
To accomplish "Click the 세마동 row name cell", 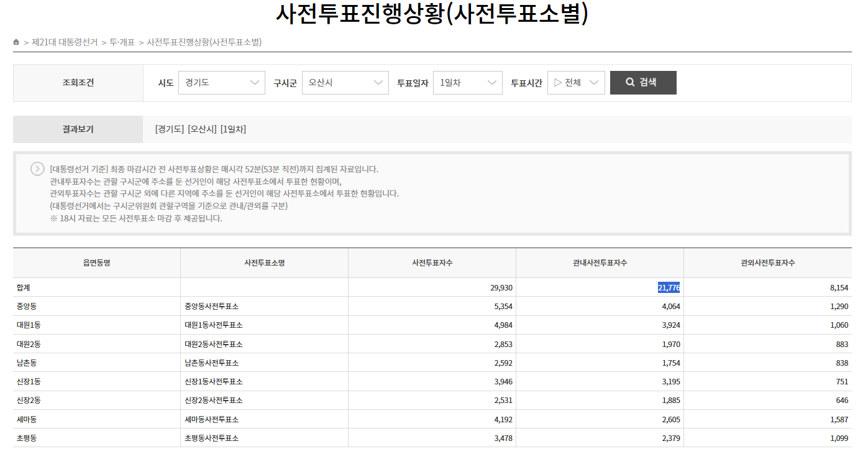I will click(x=27, y=419).
